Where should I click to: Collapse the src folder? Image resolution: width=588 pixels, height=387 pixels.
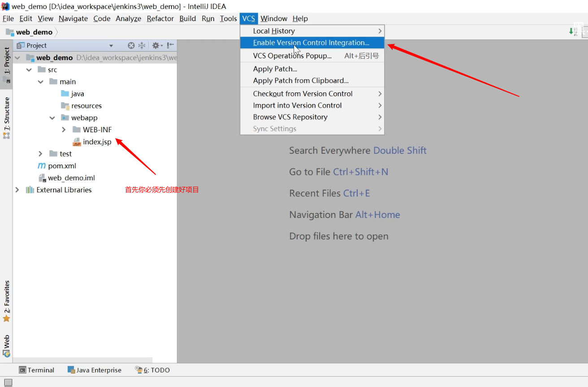(x=29, y=70)
